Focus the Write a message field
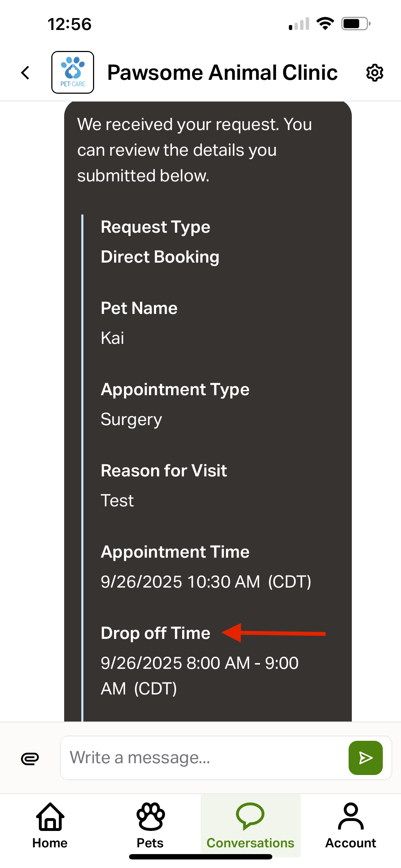Viewport: 401px width, 868px height. [x=203, y=758]
